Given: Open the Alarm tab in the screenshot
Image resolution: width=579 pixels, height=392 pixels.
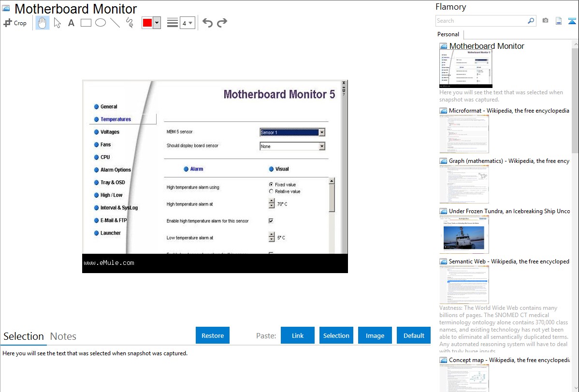Looking at the screenshot, I should click(x=193, y=169).
